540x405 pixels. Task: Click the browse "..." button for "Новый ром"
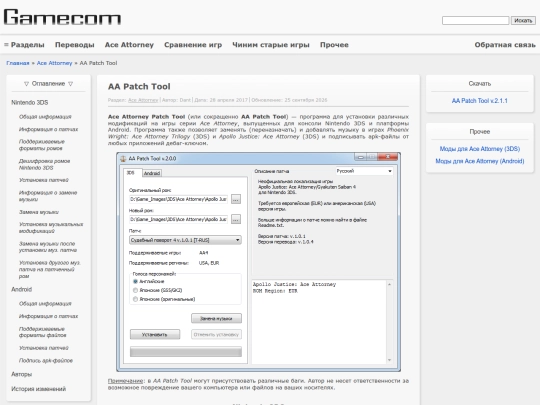click(x=236, y=219)
